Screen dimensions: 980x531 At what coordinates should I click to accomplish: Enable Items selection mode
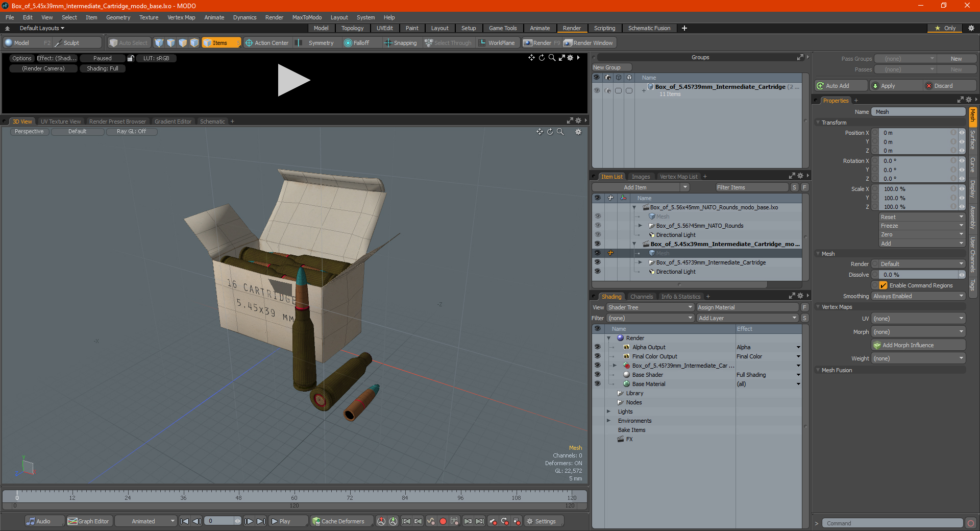220,43
